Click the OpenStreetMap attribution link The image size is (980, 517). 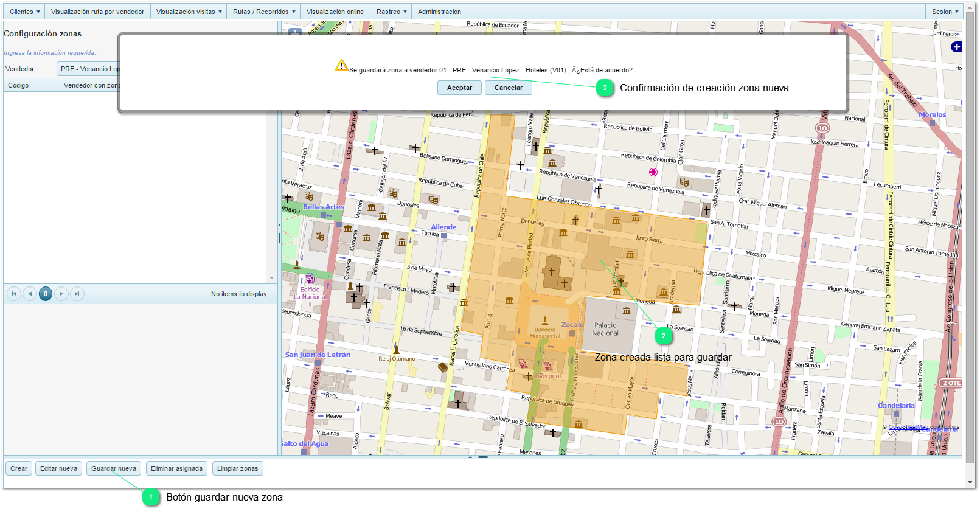pos(909,427)
